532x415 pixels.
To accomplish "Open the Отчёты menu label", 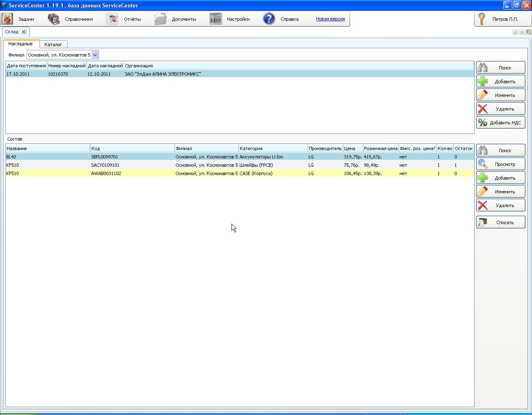I will tap(132, 19).
